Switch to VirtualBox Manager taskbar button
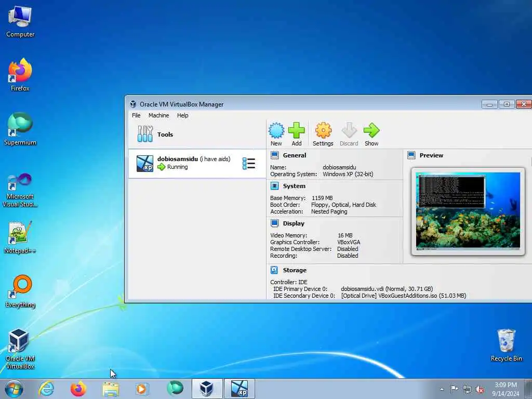This screenshot has width=532, height=399. [207, 389]
